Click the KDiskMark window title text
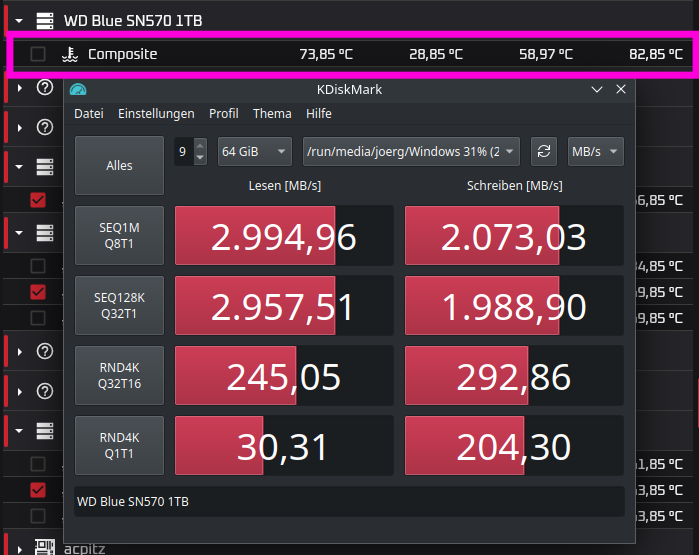Viewport: 699px width, 555px height. (349, 90)
